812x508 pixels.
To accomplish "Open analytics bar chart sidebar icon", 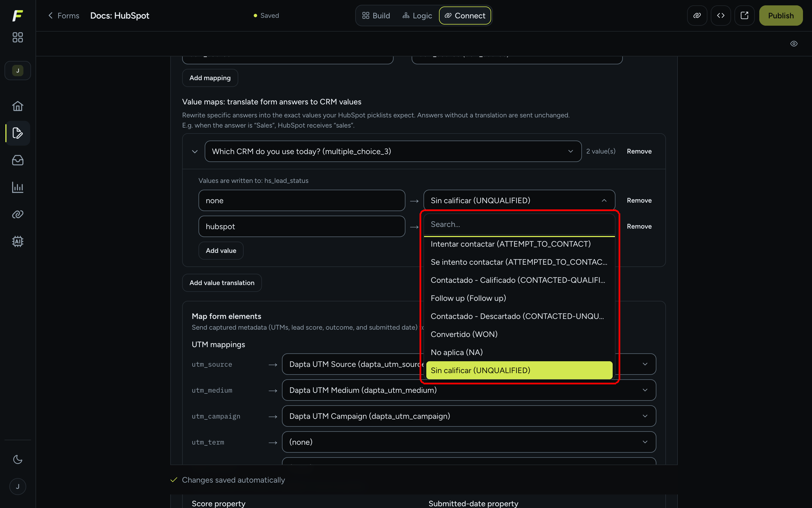I will [x=17, y=187].
